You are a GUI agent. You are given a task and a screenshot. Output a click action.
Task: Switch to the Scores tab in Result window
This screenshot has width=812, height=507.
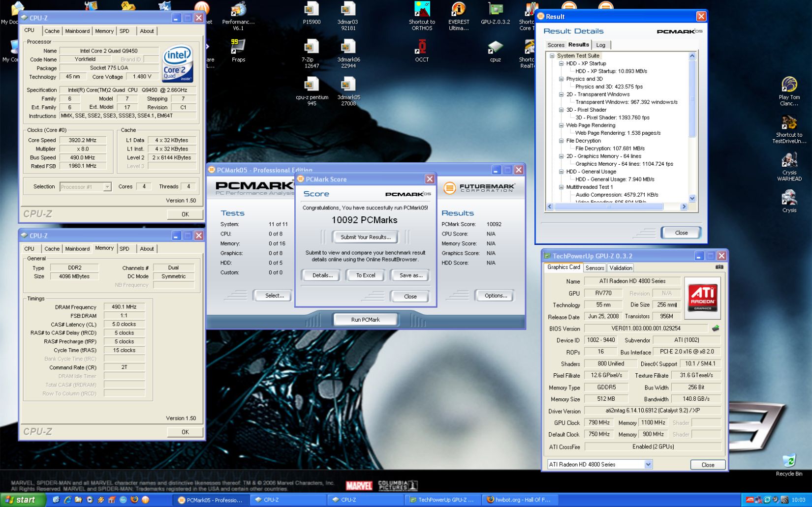click(556, 45)
